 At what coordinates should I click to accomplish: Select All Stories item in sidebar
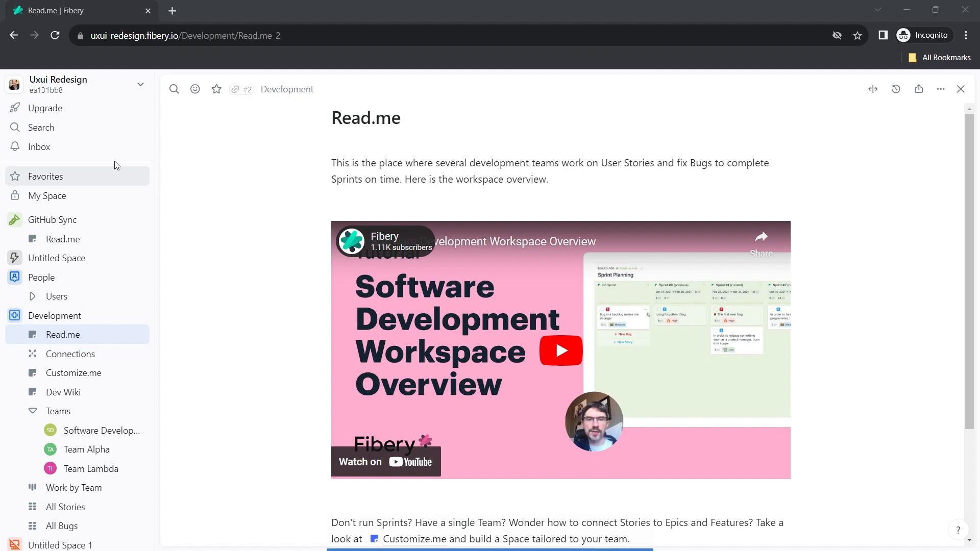[65, 507]
